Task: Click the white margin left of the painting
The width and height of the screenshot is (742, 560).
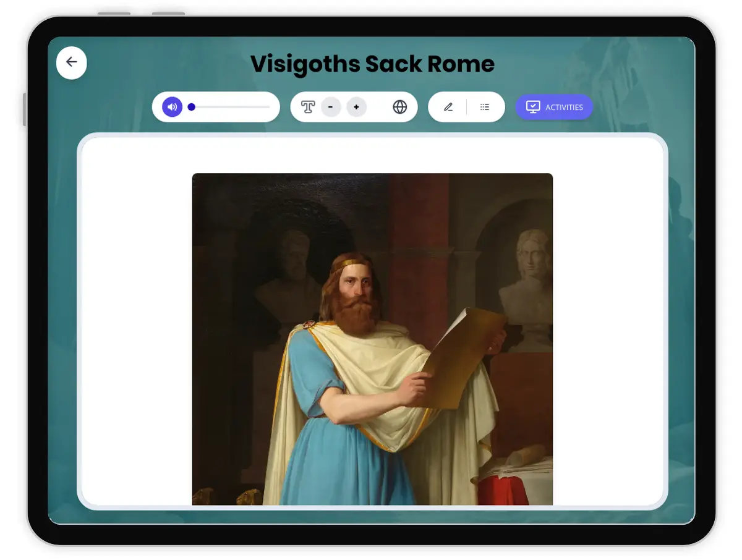Action: pos(136,321)
